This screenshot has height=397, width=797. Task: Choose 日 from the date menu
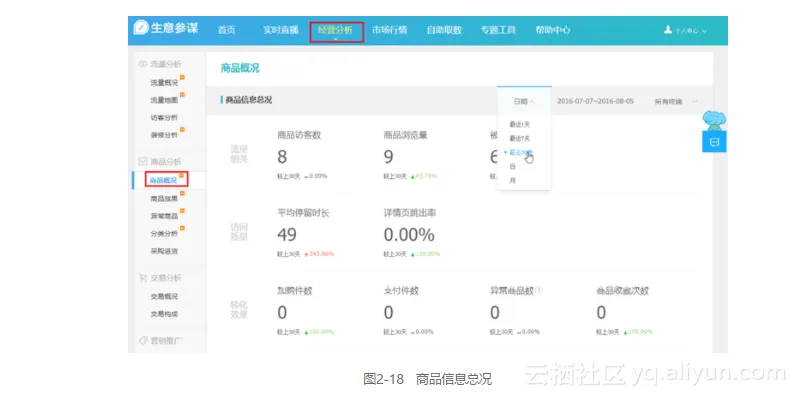click(x=512, y=166)
